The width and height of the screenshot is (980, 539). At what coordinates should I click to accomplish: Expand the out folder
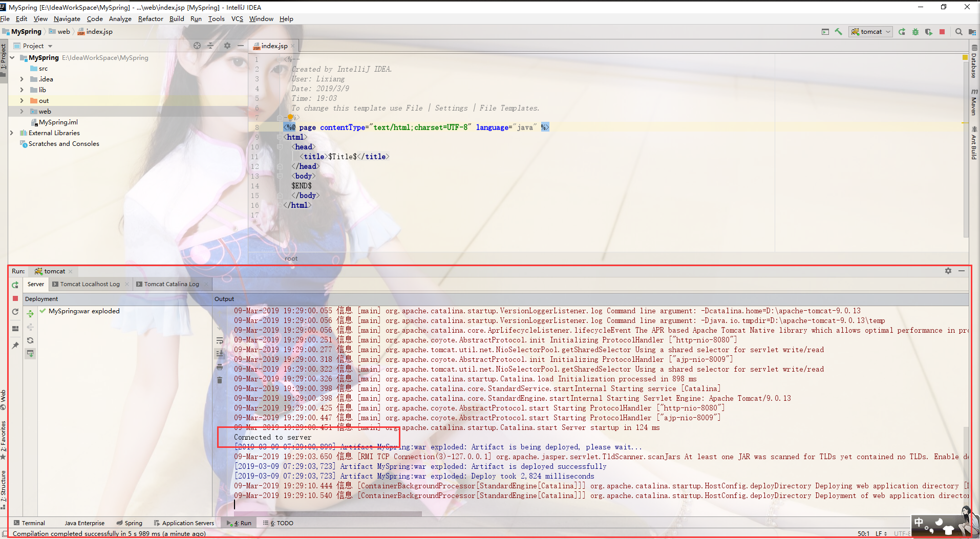tap(22, 101)
